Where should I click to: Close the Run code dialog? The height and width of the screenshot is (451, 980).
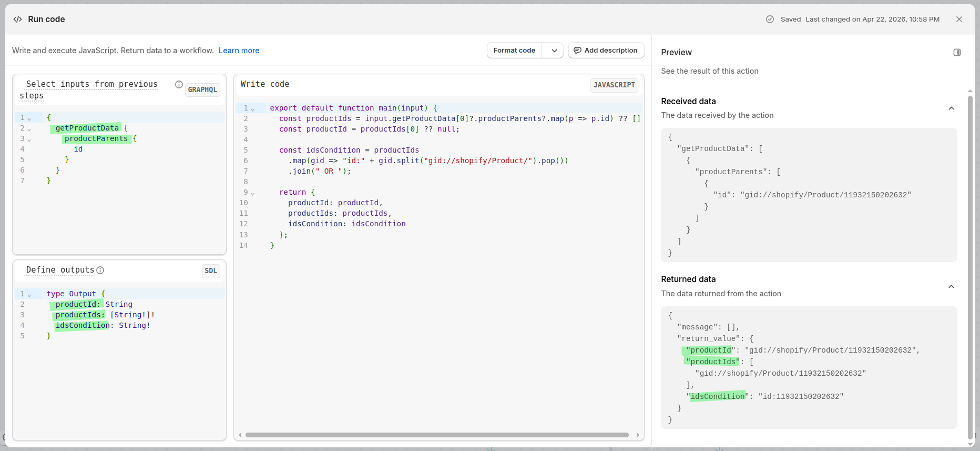point(959,19)
